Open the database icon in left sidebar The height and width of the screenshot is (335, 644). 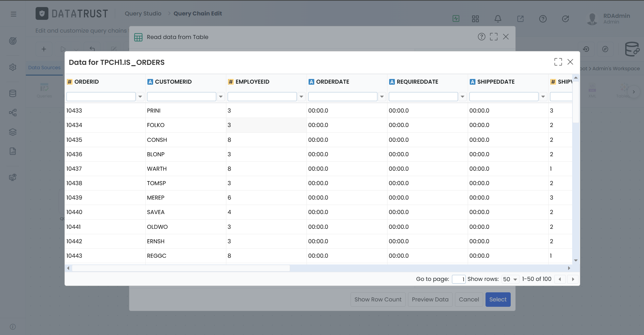coord(13,93)
